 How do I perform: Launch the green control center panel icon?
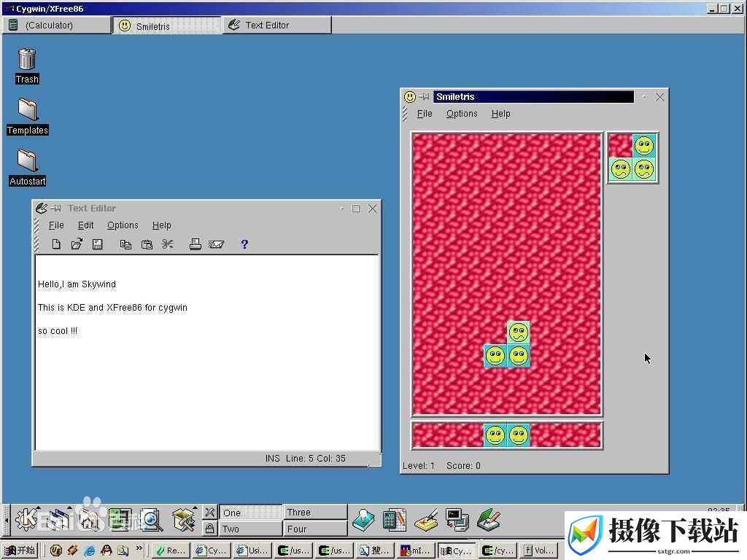click(120, 519)
